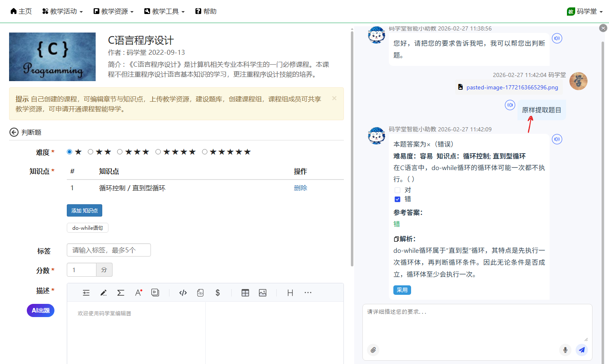609x364 pixels.
Task: Click the 添加 知识点 button
Action: pos(85,210)
